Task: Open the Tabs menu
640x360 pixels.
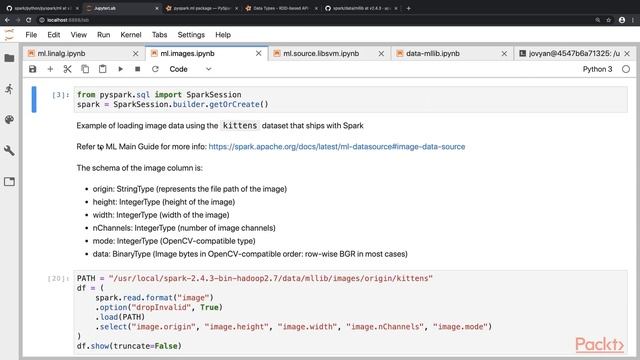Action: (160, 35)
